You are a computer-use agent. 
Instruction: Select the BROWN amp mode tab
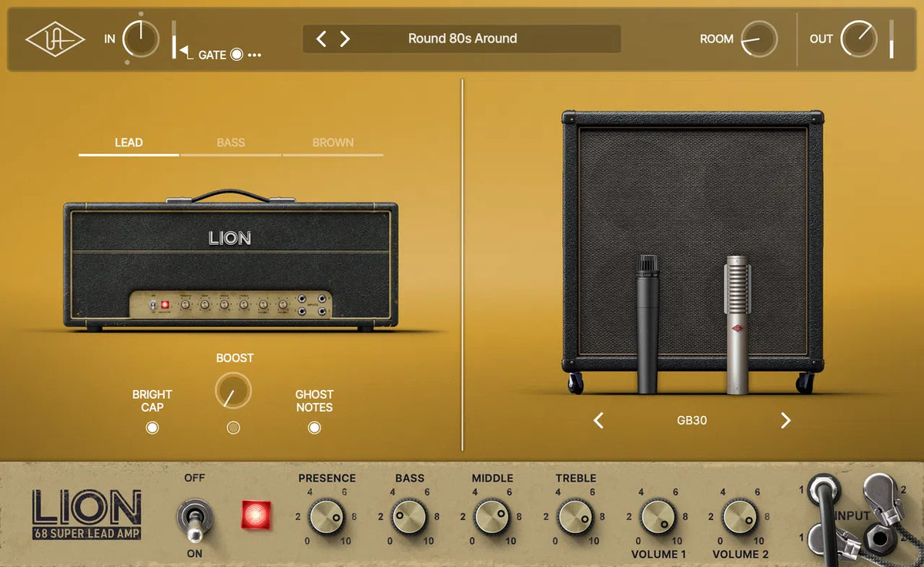point(333,143)
